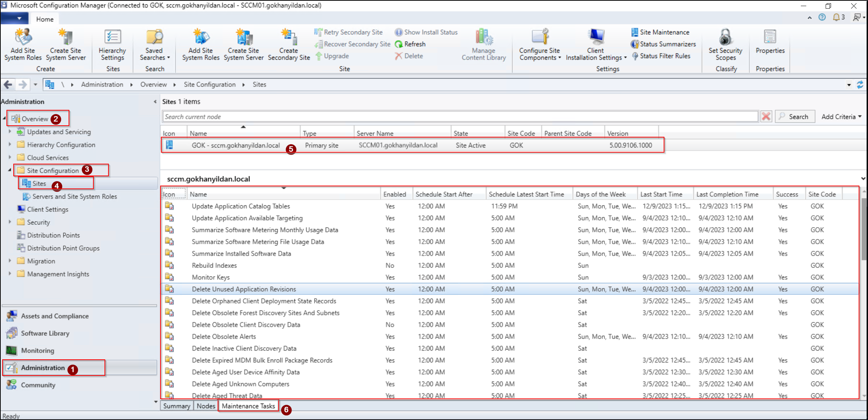The image size is (868, 420).
Task: Expand Updates and Servicing node
Action: pyautogui.click(x=10, y=132)
